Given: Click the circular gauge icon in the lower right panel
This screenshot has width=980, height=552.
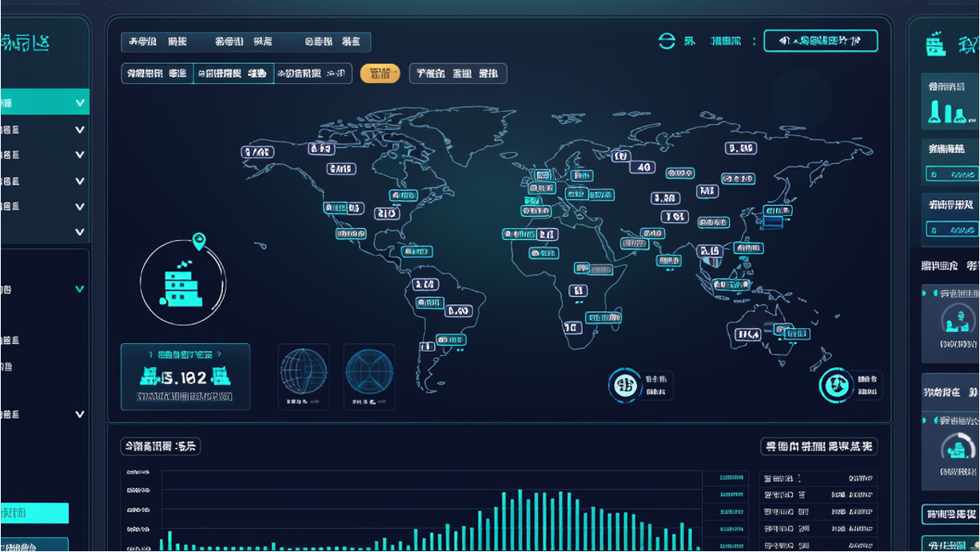Looking at the screenshot, I should pyautogui.click(x=957, y=448).
